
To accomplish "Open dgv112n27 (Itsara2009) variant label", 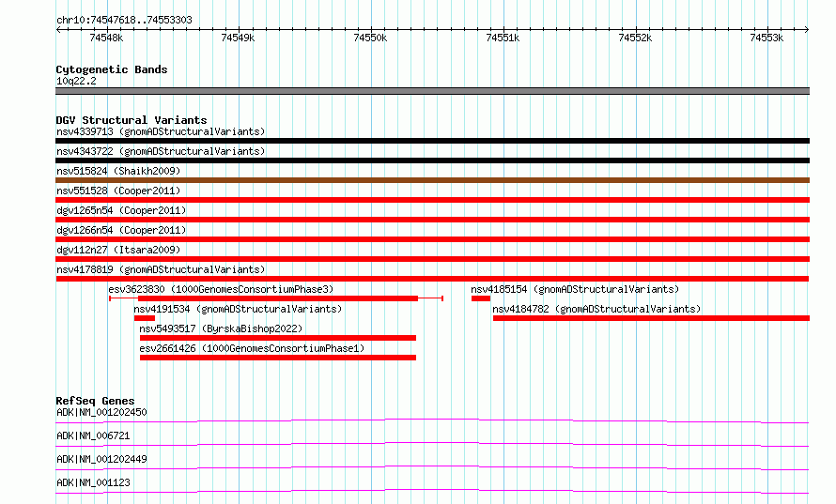I will click(118, 250).
